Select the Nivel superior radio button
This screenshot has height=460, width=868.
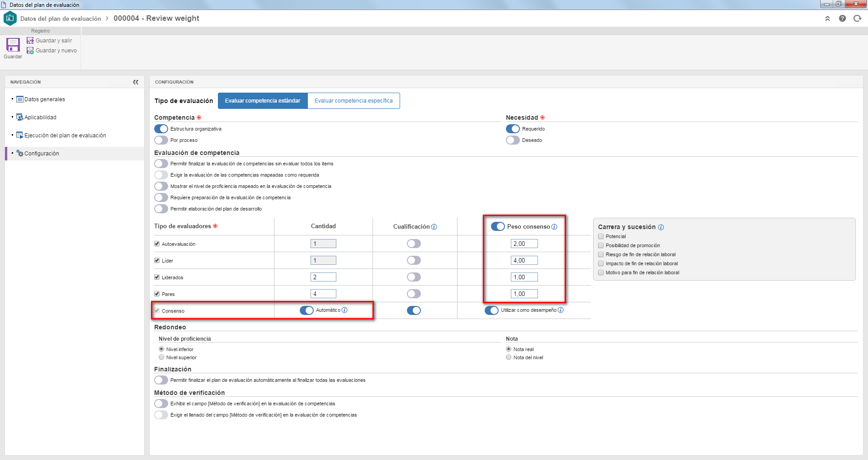click(161, 357)
